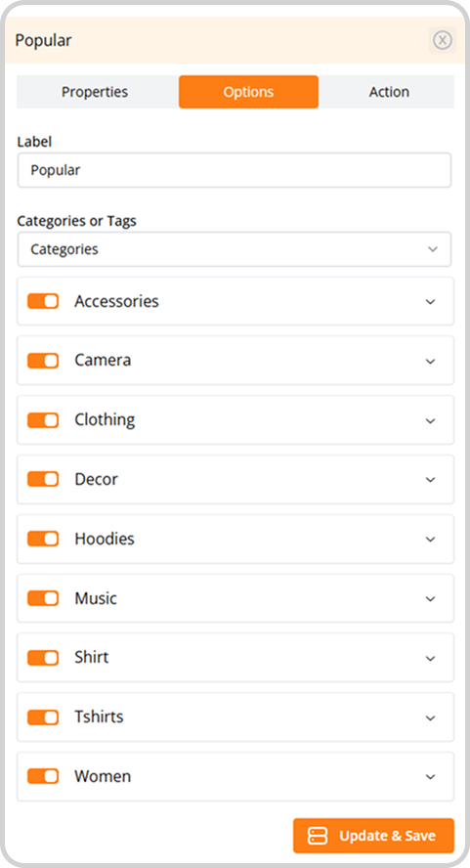Turn off the Clothing toggle

click(x=43, y=420)
